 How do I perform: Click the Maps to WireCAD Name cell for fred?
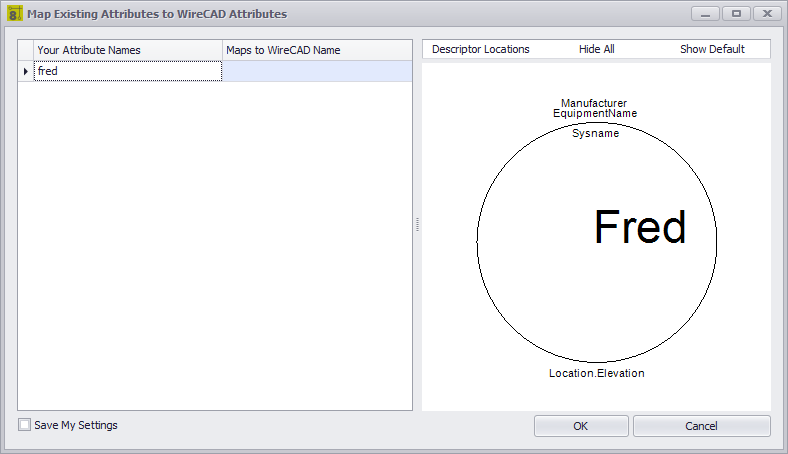[317, 71]
